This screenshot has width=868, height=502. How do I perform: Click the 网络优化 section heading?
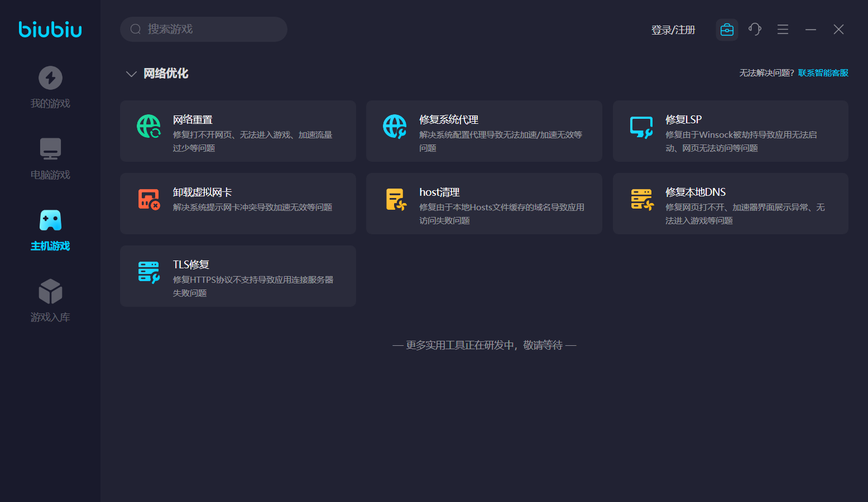pos(166,74)
